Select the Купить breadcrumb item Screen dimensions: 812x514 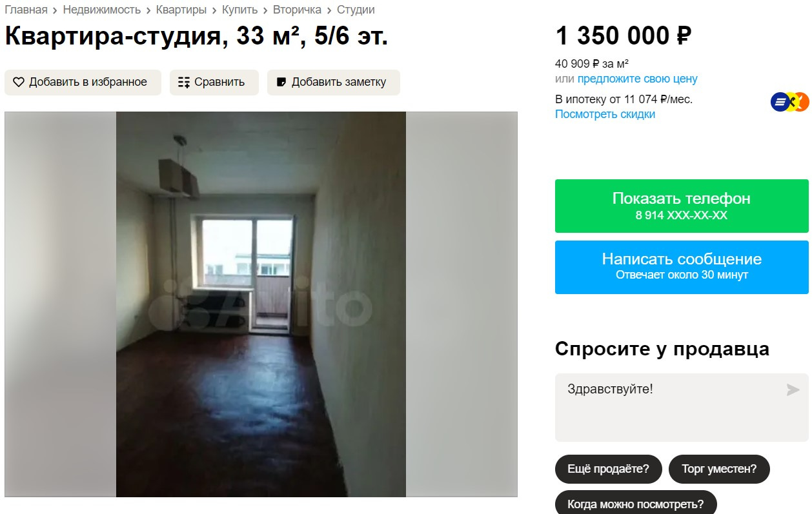239,10
